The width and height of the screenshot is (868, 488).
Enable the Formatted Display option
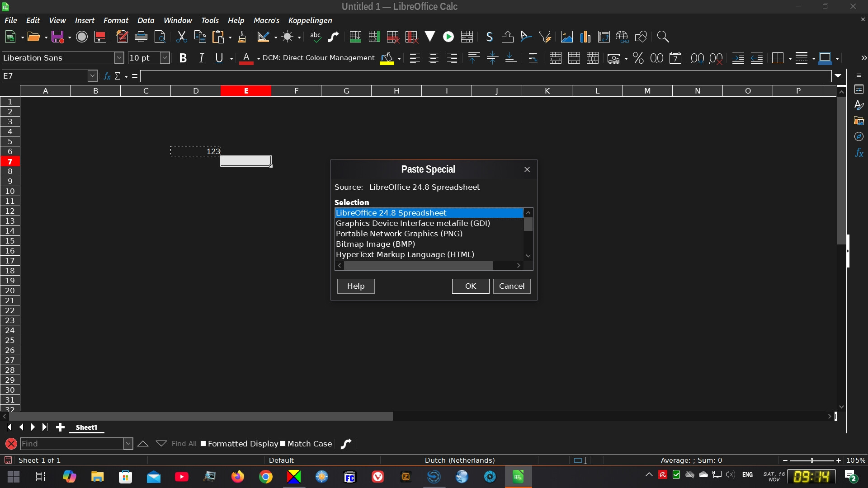pos(204,444)
